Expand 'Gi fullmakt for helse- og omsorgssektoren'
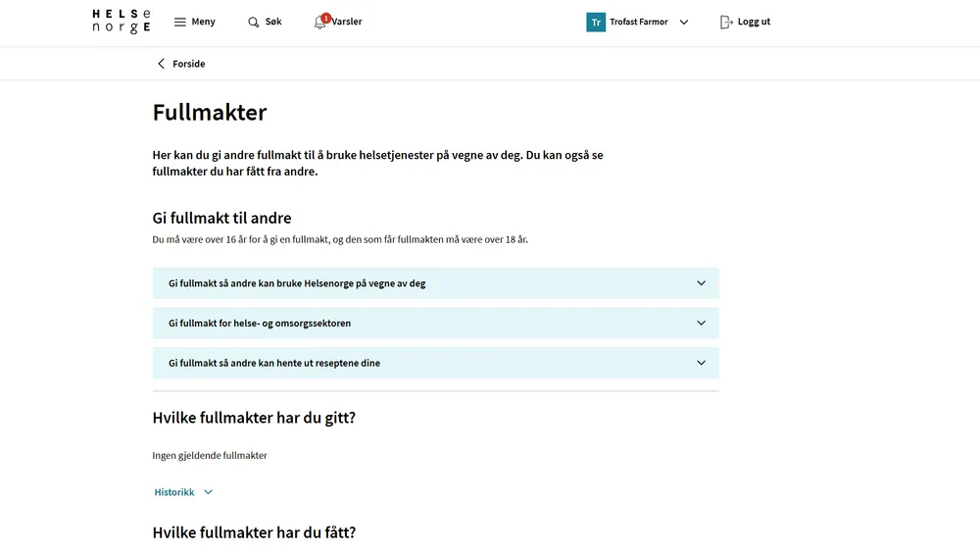The width and height of the screenshot is (980, 552). pyautogui.click(x=435, y=323)
